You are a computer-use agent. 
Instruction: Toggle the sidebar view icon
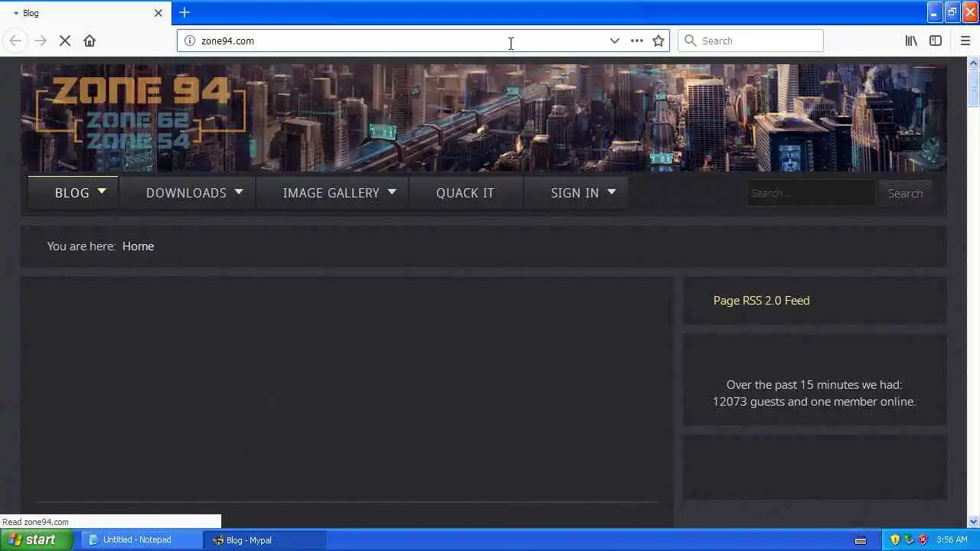click(x=936, y=41)
